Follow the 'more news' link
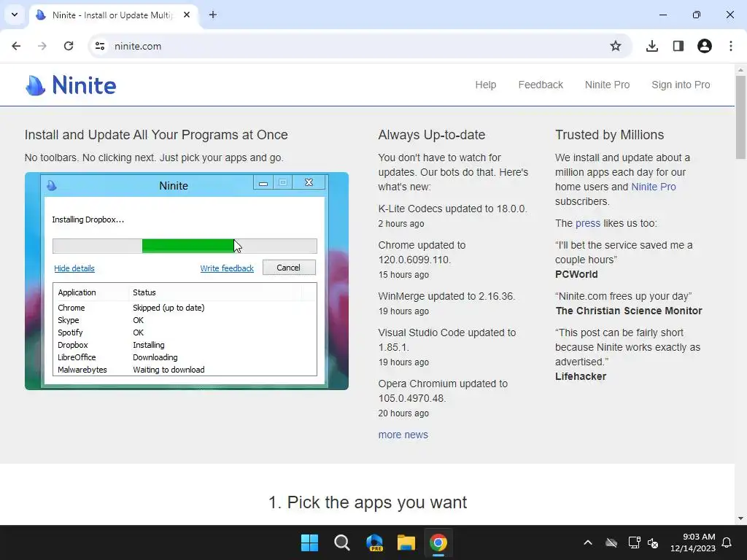 pyautogui.click(x=403, y=435)
